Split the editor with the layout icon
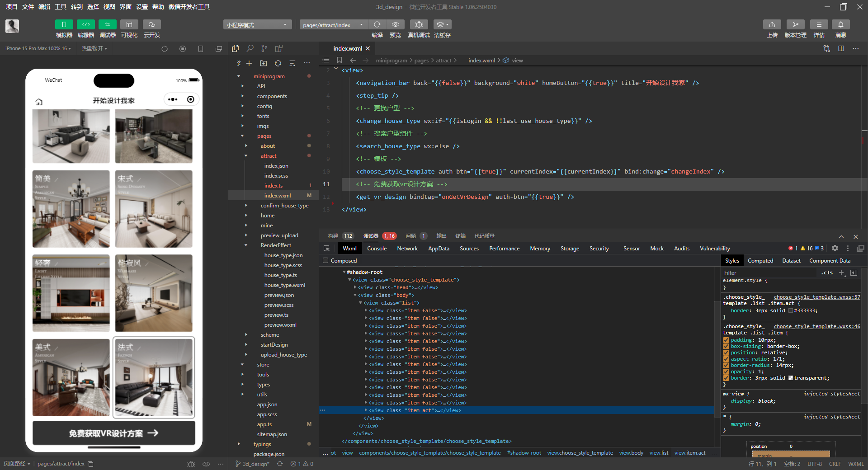 click(x=841, y=48)
